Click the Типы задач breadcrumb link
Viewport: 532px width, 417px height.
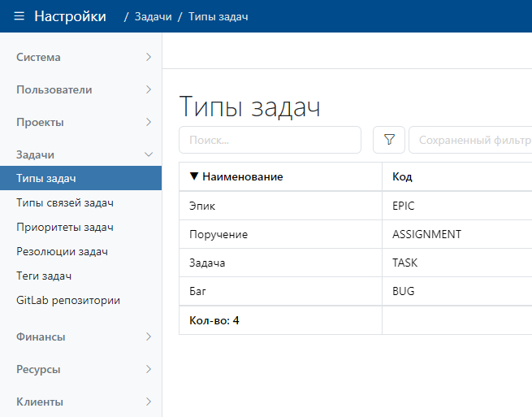point(218,16)
